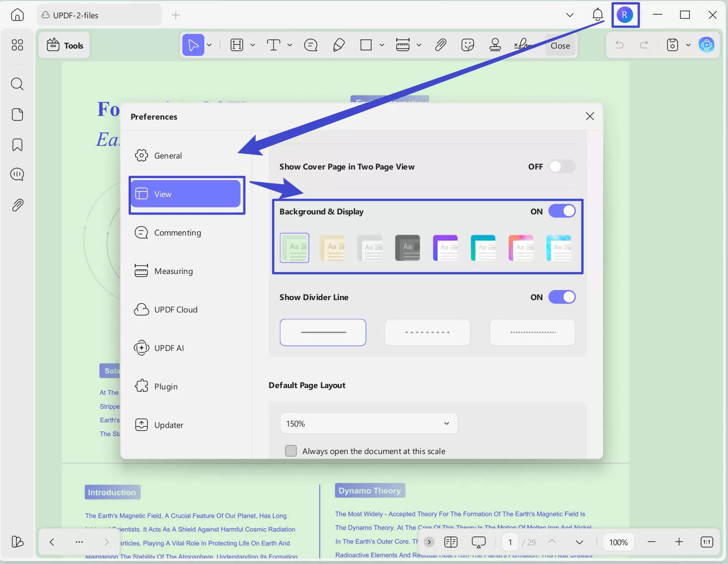Click the UPDF AI assistant icon
Viewport: 728px width, 564px height.
point(706,45)
